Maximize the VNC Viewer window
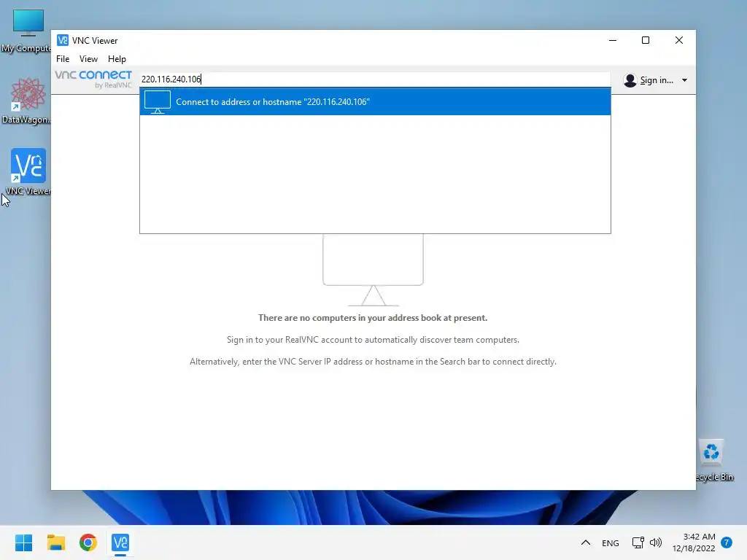747x560 pixels. (646, 41)
